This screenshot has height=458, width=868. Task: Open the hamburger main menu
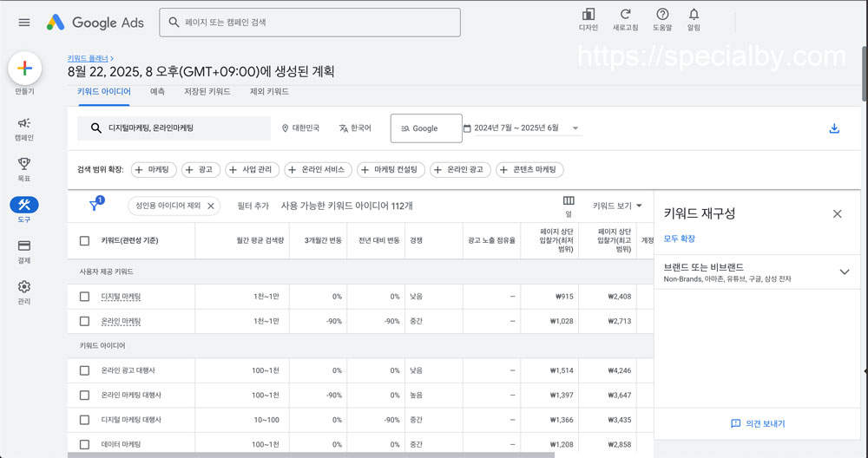[23, 23]
